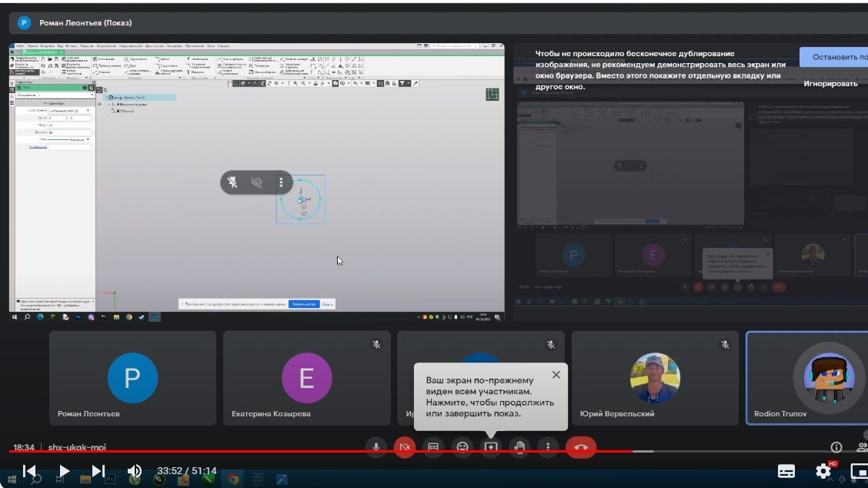Viewport: 868px width, 488px height.
Task: Open meeting details info icon
Action: click(x=836, y=447)
